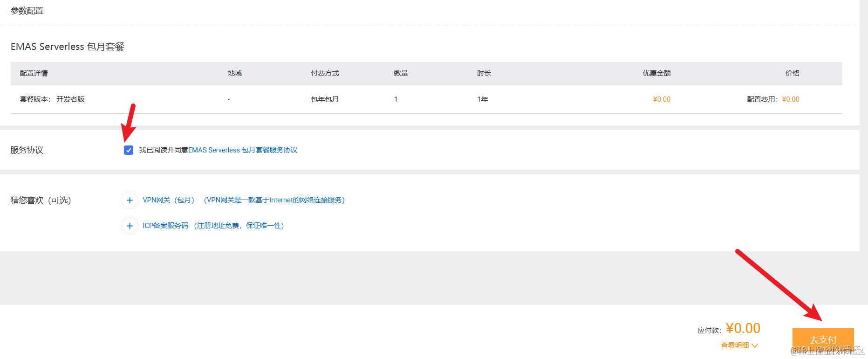The height and width of the screenshot is (359, 868).
Task: Expand 查看明细 payment details
Action: pos(739,345)
